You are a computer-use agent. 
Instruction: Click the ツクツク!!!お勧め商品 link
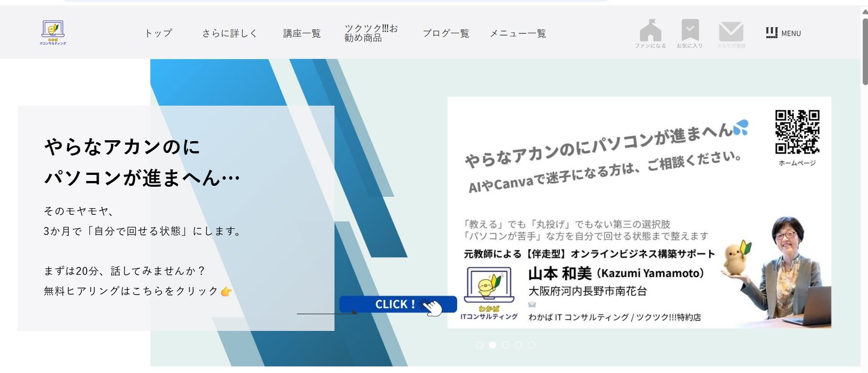click(371, 33)
